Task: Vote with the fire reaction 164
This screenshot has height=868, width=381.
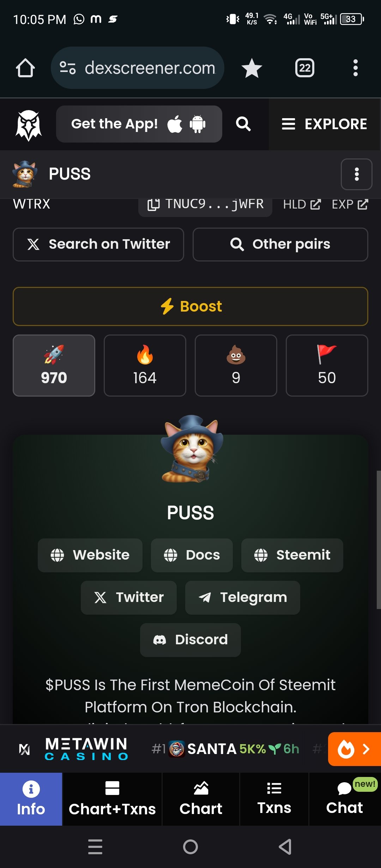Action: pos(145,366)
